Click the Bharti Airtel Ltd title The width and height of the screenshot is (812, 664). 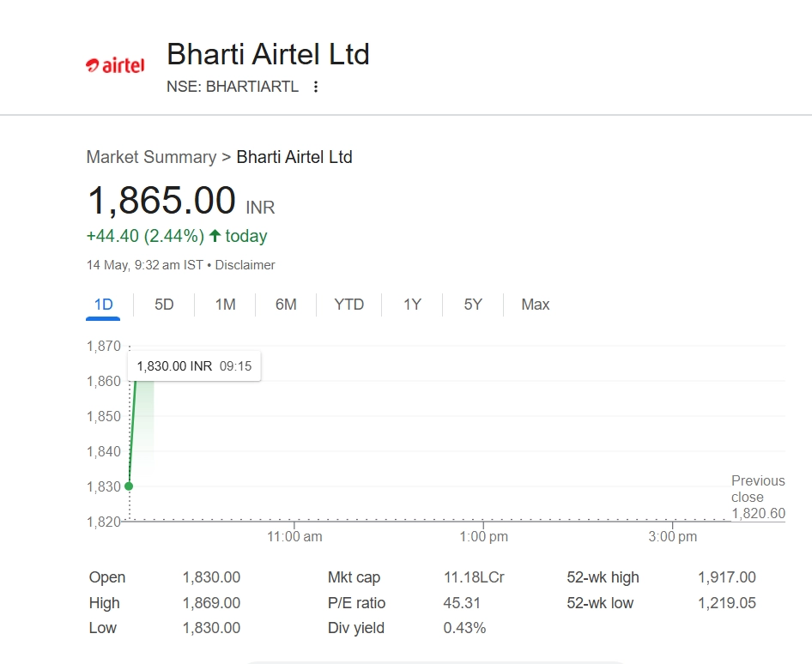click(268, 54)
